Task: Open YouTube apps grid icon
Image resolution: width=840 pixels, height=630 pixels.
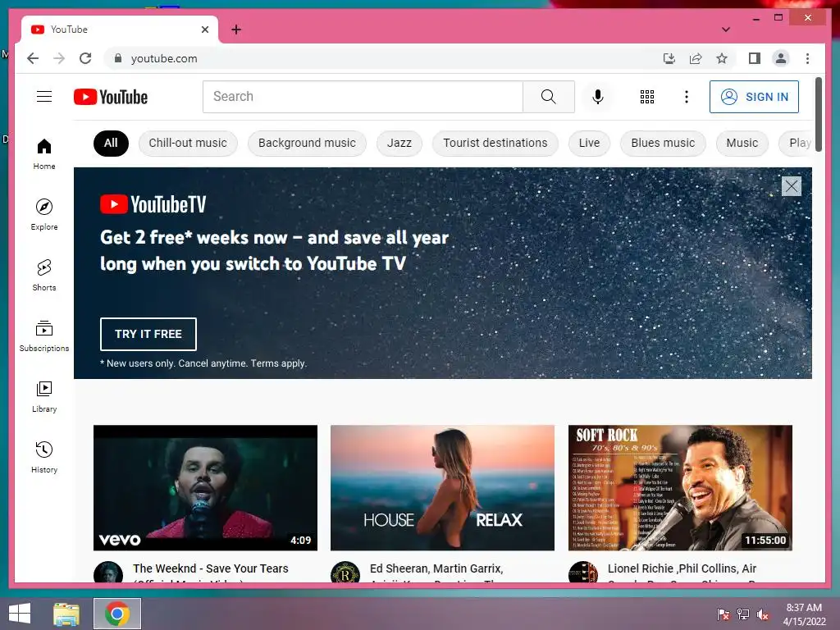Action: tap(647, 97)
